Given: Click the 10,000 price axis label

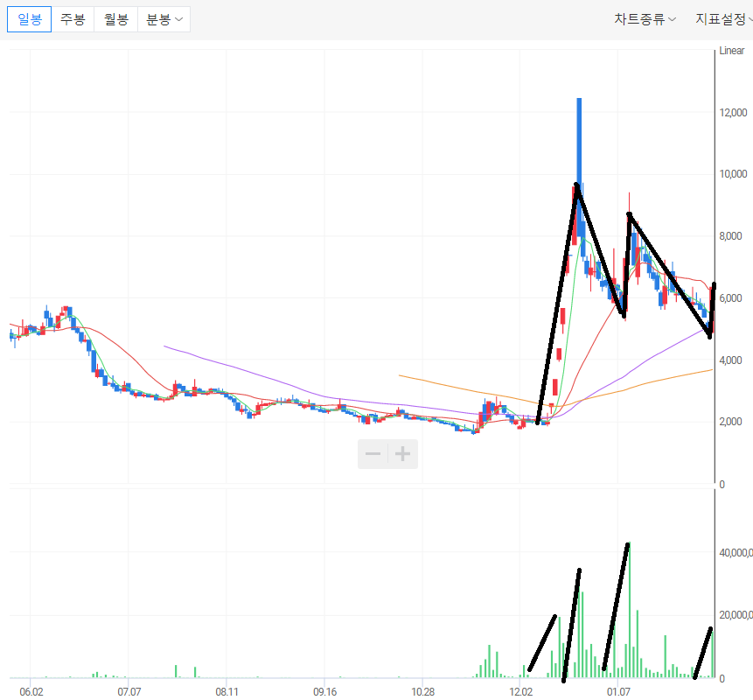Looking at the screenshot, I should tap(733, 174).
